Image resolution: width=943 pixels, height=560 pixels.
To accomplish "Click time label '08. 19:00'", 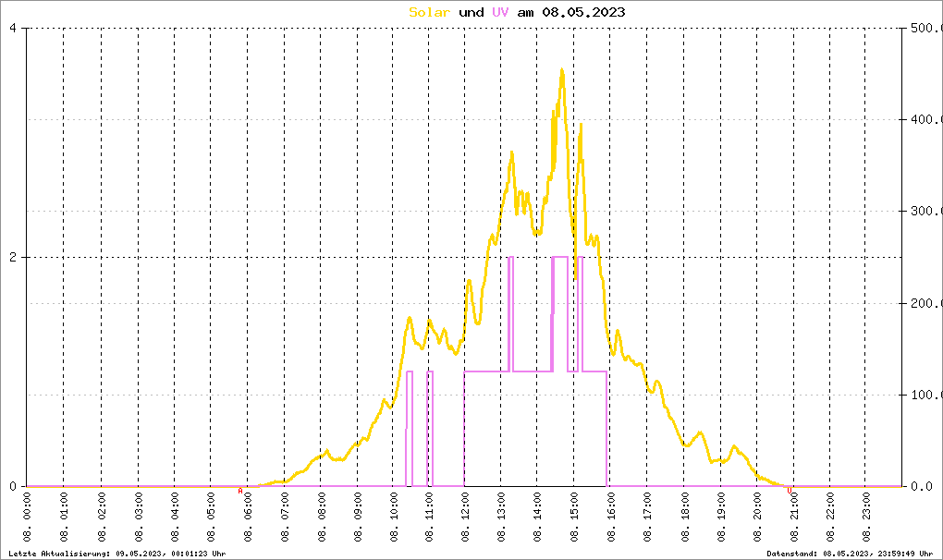I will click(x=720, y=517).
